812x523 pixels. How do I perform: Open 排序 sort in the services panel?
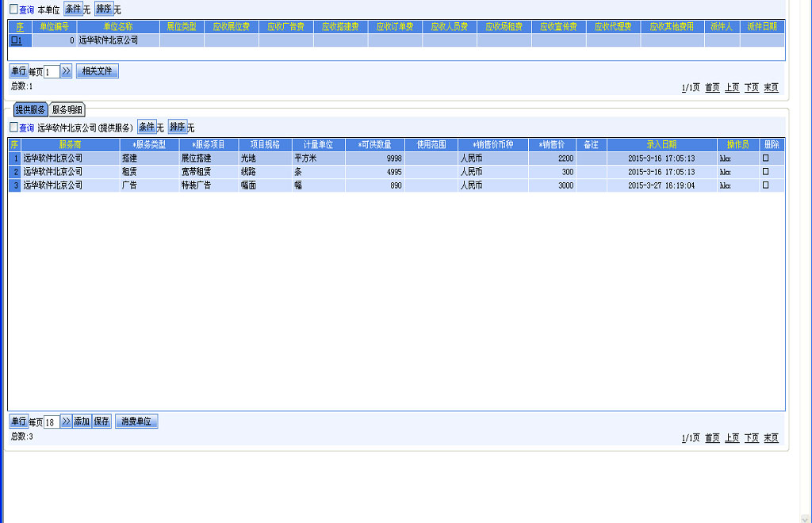coord(177,127)
